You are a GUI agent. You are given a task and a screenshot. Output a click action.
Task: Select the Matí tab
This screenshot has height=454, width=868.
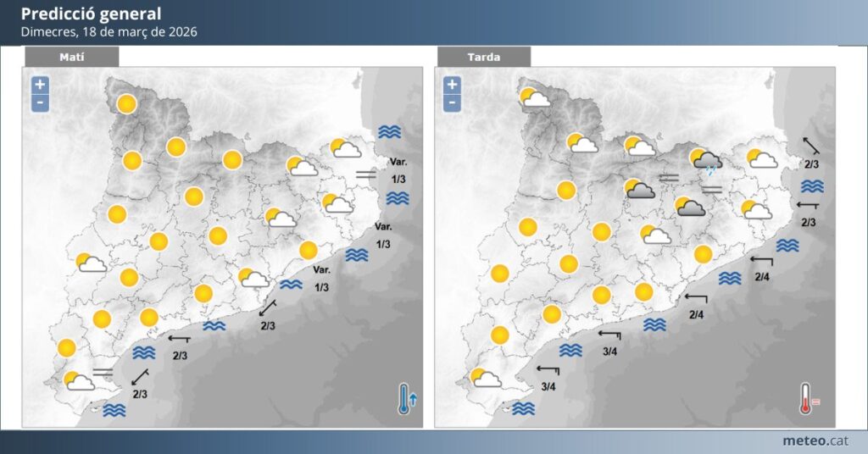click(x=71, y=57)
